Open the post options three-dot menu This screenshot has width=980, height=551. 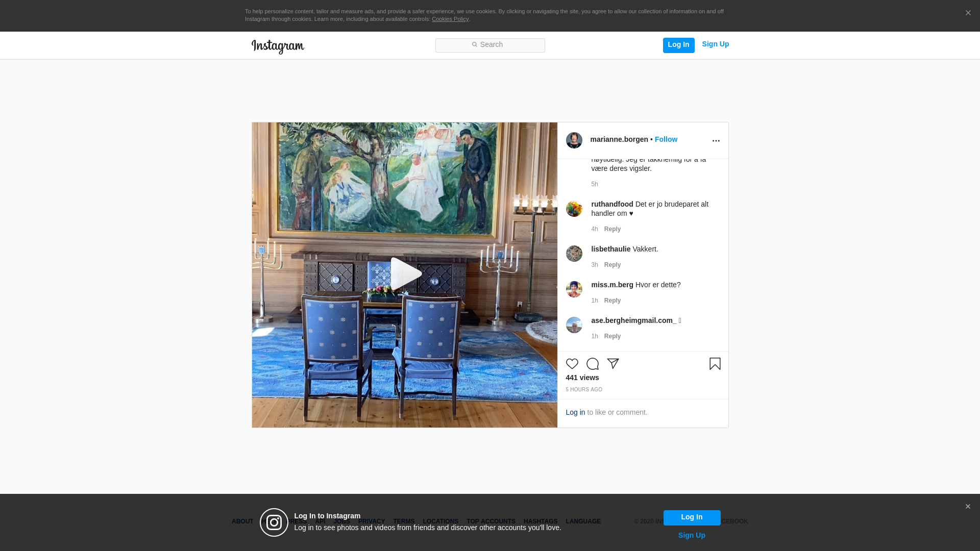(716, 141)
